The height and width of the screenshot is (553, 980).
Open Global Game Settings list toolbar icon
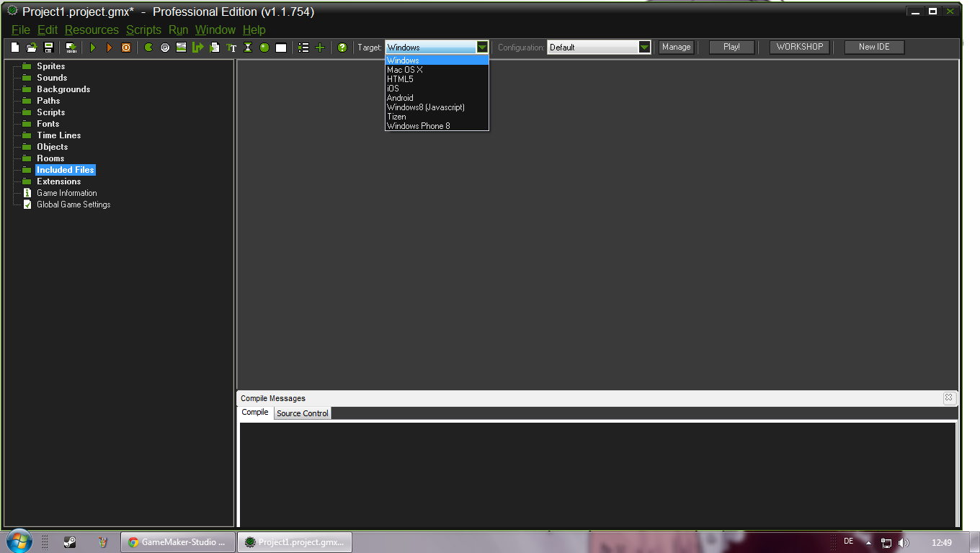(x=303, y=48)
